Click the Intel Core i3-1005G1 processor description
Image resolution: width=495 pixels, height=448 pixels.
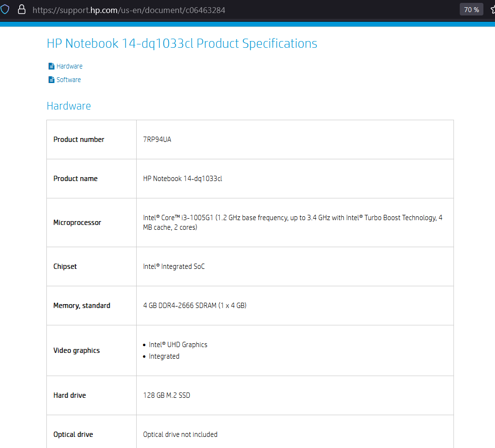coord(293,223)
